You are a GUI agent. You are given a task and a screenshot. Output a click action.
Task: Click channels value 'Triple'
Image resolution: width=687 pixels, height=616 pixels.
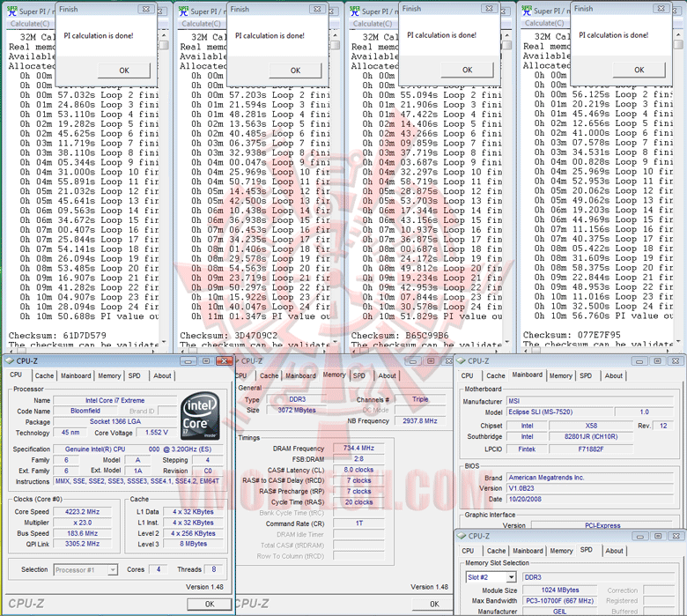pyautogui.click(x=420, y=399)
